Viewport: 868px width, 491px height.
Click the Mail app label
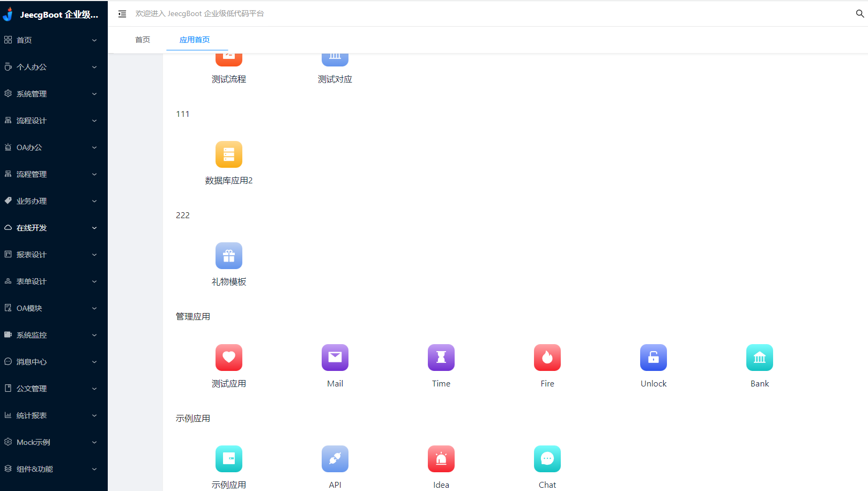(335, 384)
